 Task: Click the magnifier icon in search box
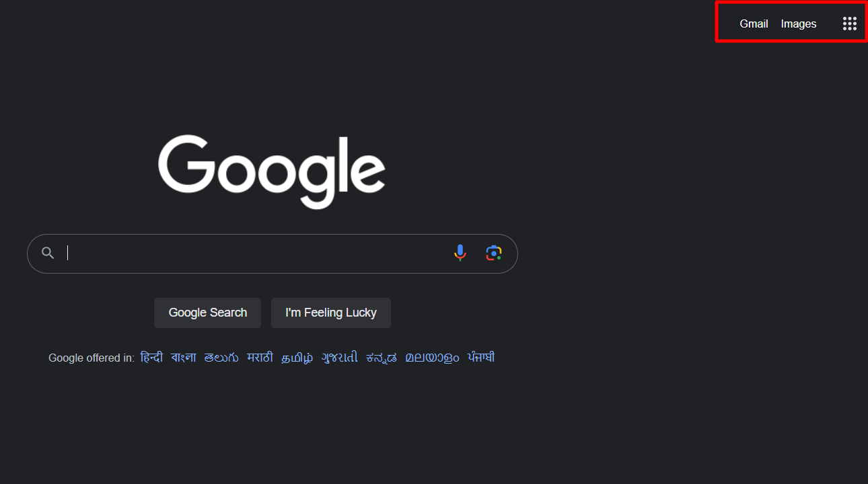(48, 253)
